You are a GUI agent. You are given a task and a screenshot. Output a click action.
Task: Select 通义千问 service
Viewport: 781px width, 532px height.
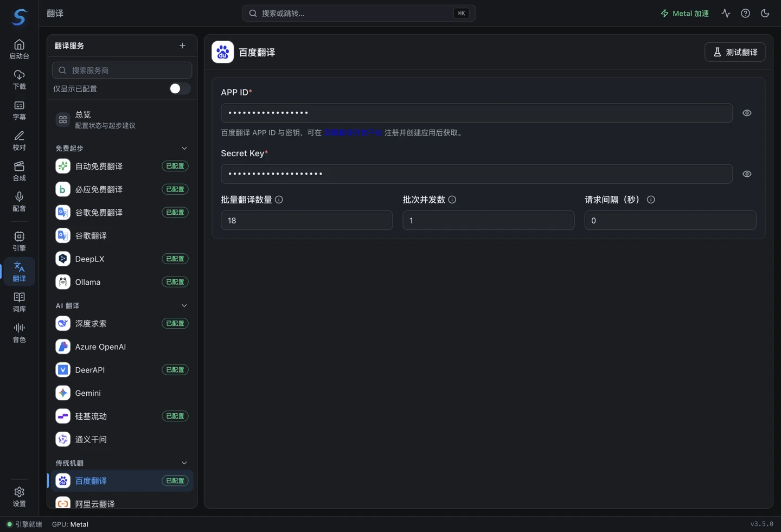[x=122, y=439]
